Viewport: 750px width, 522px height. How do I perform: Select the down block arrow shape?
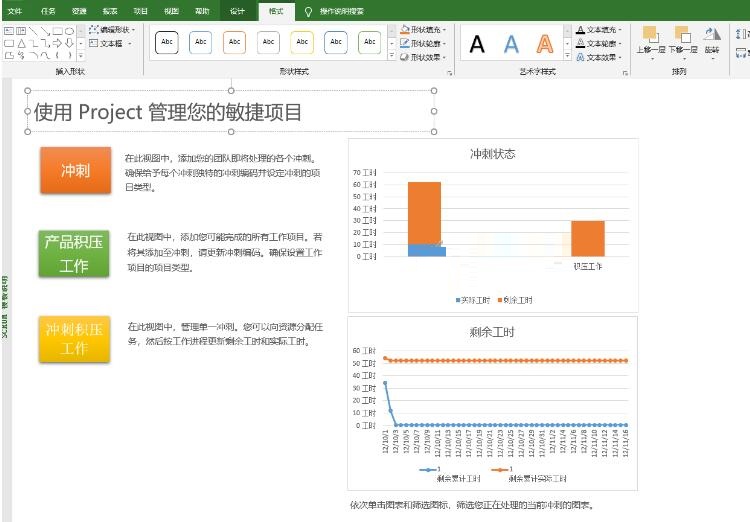(x=69, y=44)
